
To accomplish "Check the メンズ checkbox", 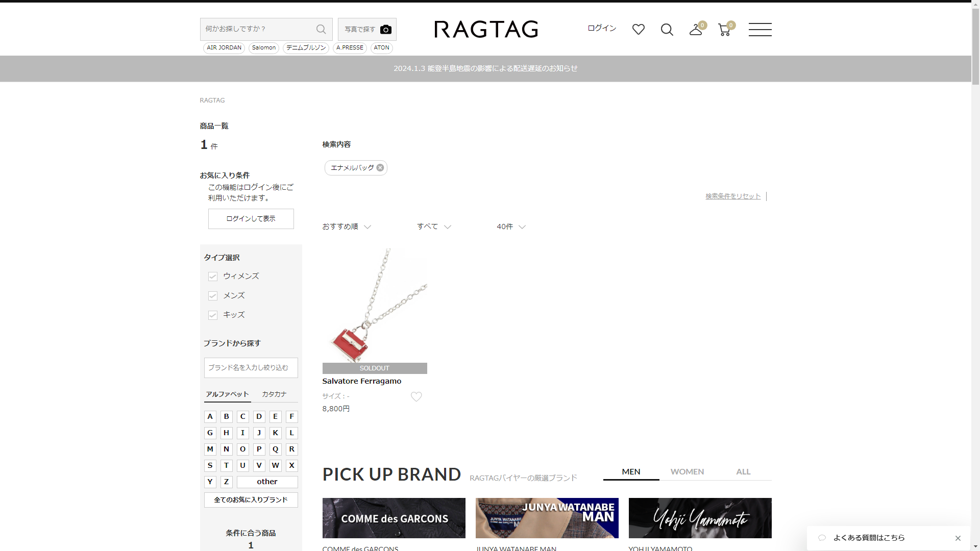I will pyautogui.click(x=213, y=296).
